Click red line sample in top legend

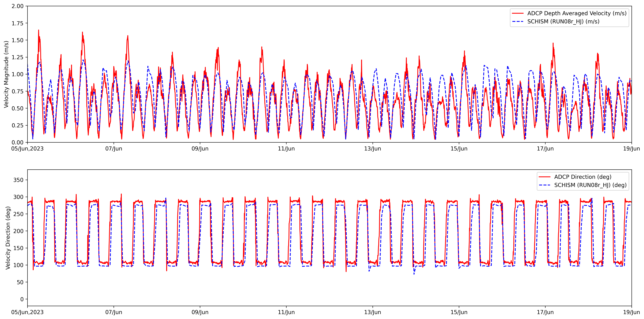pyautogui.click(x=517, y=13)
